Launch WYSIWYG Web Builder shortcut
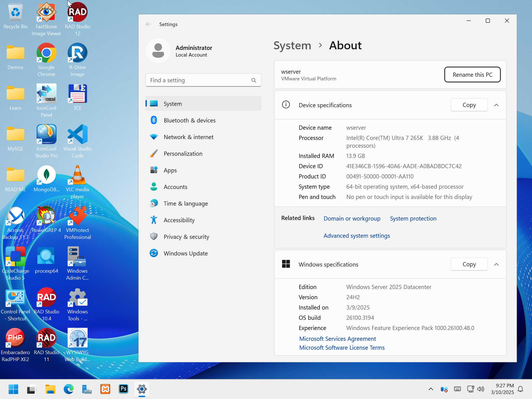The height and width of the screenshot is (399, 532). (78, 345)
